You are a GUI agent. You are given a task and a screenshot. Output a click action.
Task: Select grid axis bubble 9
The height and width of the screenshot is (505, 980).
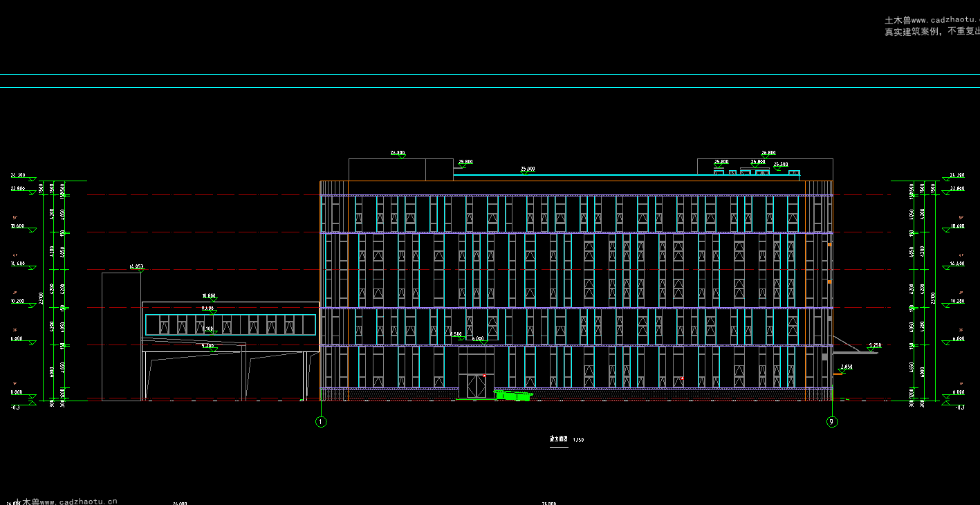832,422
